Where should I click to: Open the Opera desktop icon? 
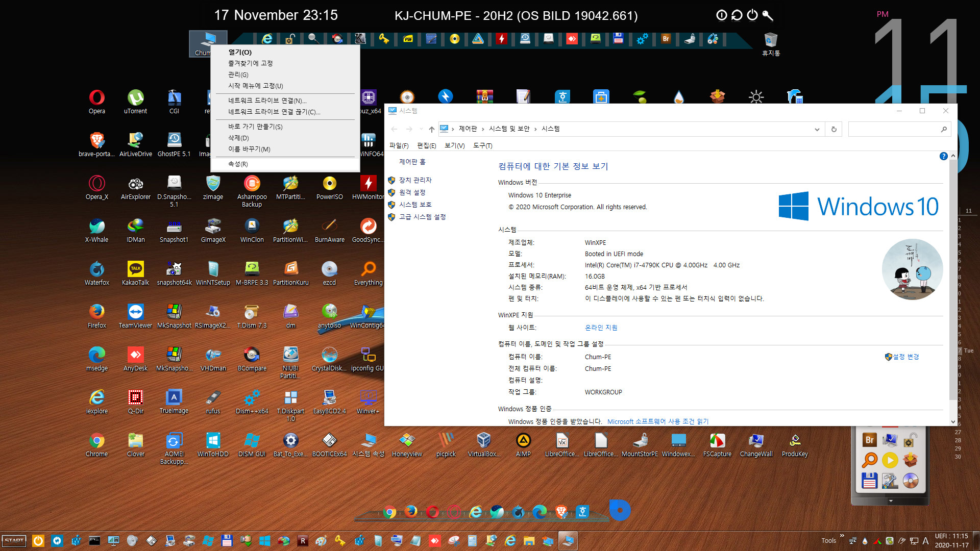[x=97, y=102]
